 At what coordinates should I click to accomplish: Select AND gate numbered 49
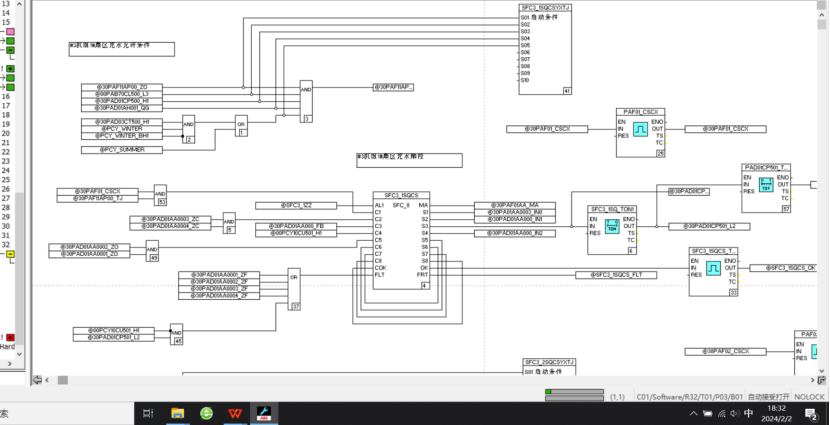tap(152, 251)
